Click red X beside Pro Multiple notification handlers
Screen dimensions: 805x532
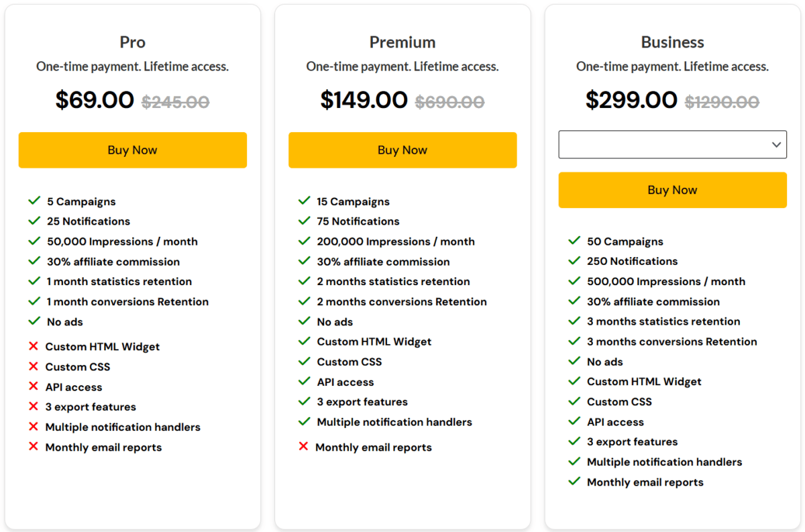[33, 427]
